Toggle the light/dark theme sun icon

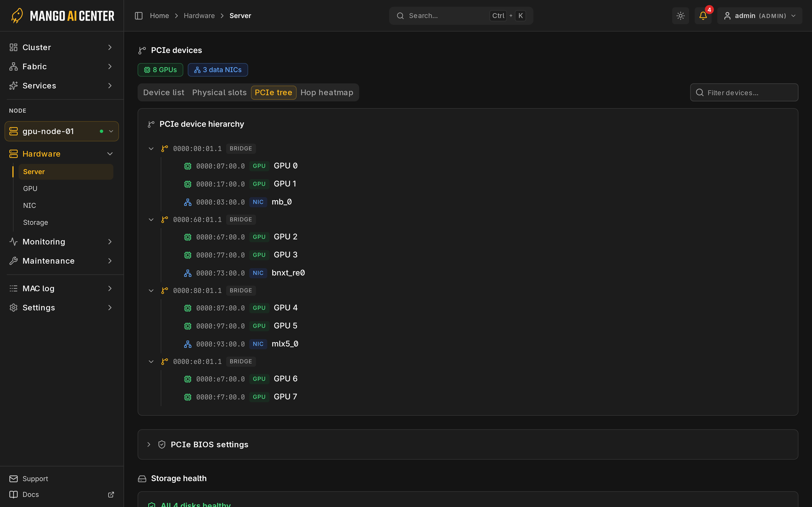click(x=680, y=16)
